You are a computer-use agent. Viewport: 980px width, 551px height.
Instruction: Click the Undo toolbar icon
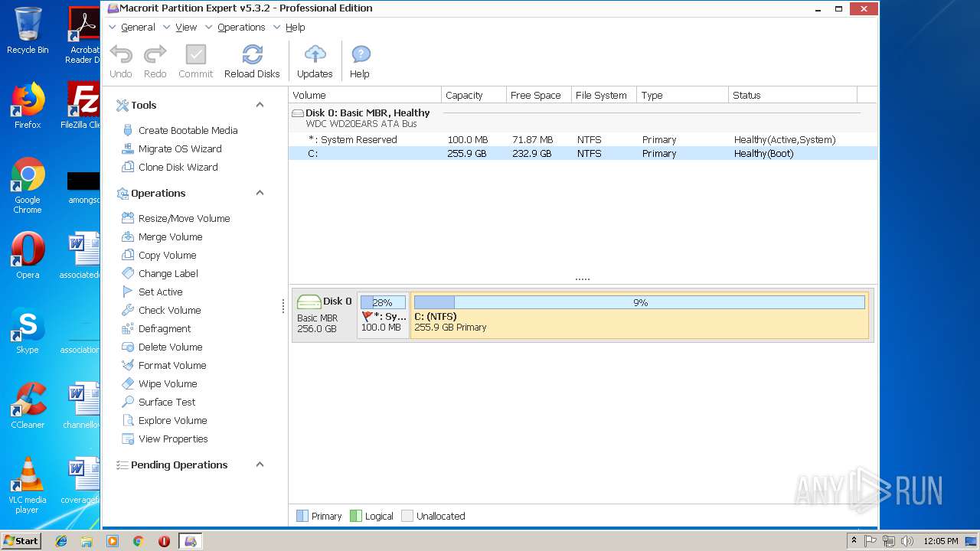121,54
